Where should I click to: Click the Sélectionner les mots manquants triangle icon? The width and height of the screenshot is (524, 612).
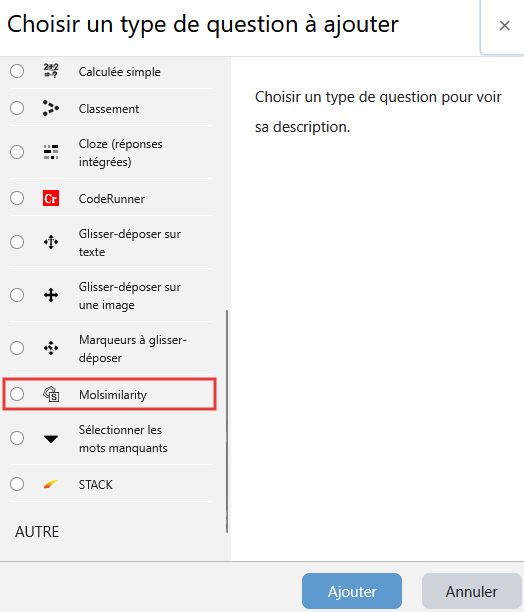point(51,439)
